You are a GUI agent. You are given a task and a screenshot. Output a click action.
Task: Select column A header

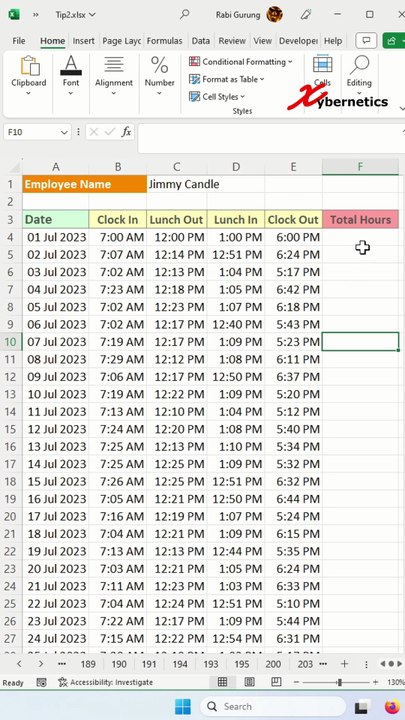(x=56, y=167)
